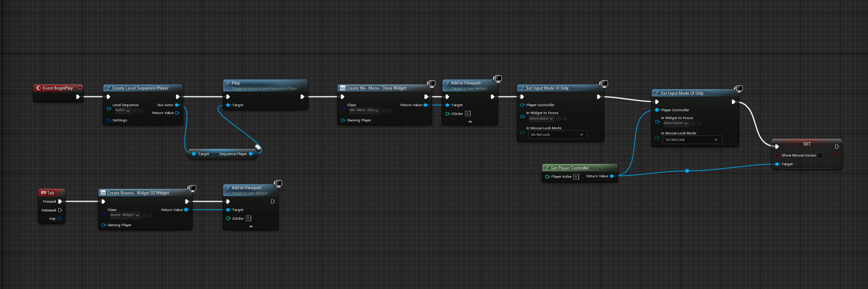Open Do Not Lock dropdown on Set Input Mode after Add to Viewport
The height and width of the screenshot is (289, 868).
(558, 135)
